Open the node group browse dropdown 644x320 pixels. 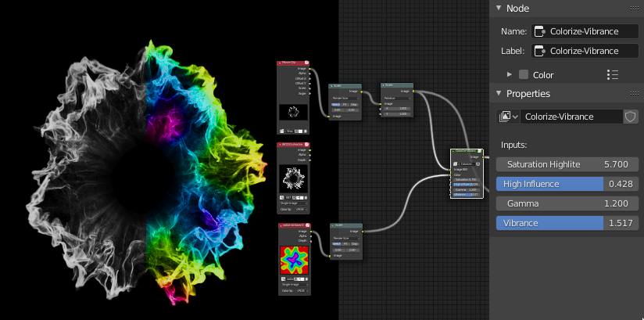click(x=509, y=117)
